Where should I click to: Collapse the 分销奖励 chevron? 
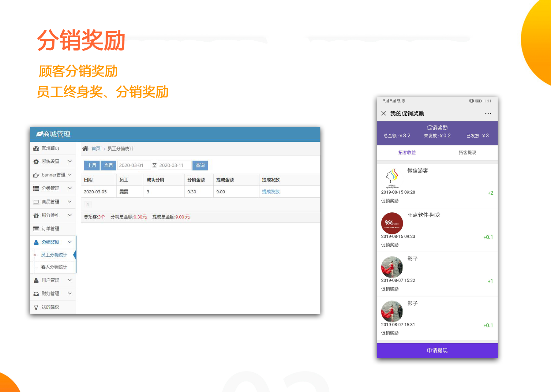[70, 242]
